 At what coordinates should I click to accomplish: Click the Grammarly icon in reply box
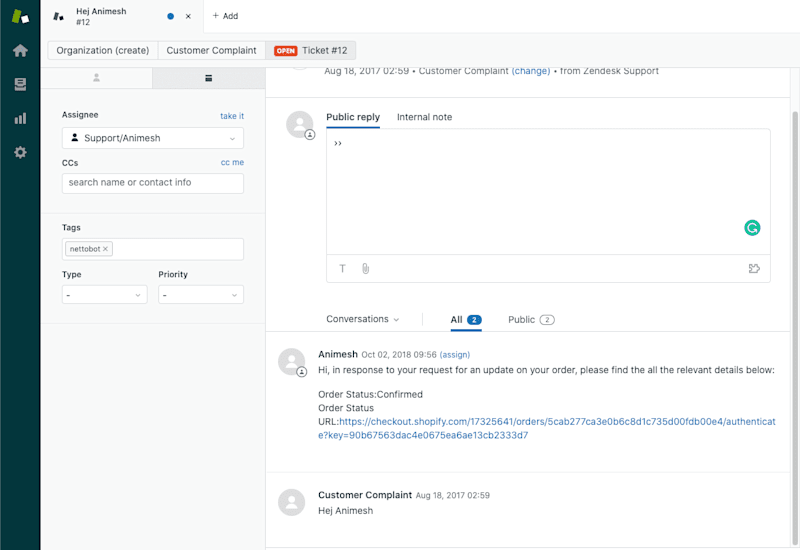click(x=752, y=228)
